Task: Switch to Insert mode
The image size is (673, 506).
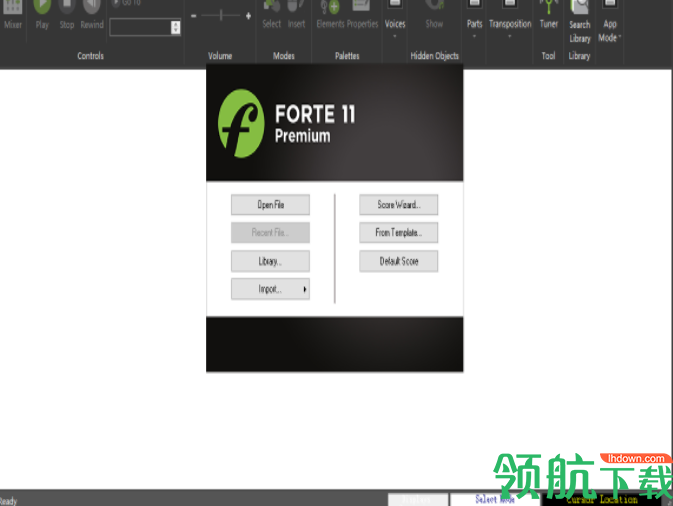Action: pos(296,15)
